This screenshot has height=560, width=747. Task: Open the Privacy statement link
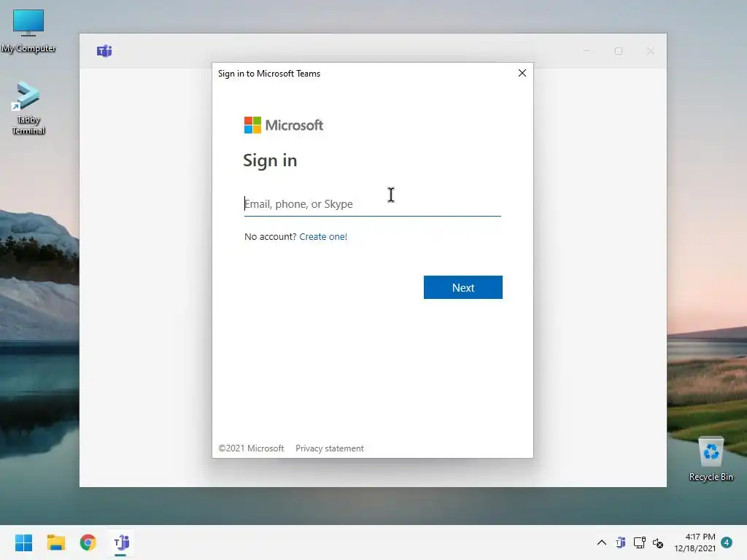[x=329, y=448]
